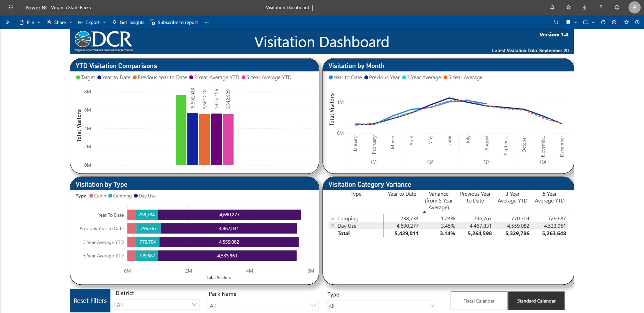Viewport: 644px width, 313px height.
Task: Refresh visuals with the circular arrow icon
Action: point(603,22)
